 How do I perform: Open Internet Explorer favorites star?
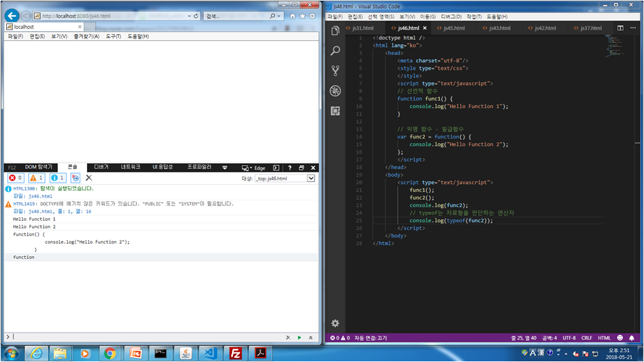(303, 16)
